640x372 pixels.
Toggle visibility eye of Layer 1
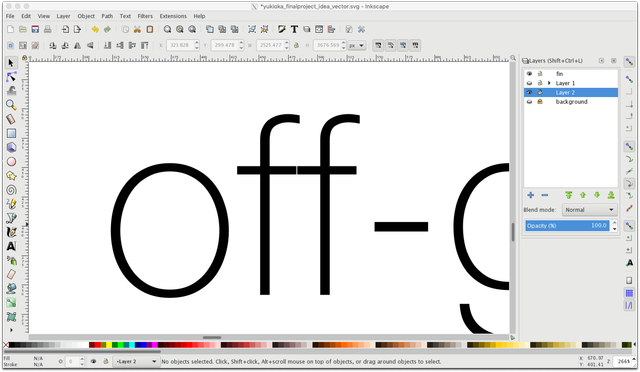(x=529, y=83)
